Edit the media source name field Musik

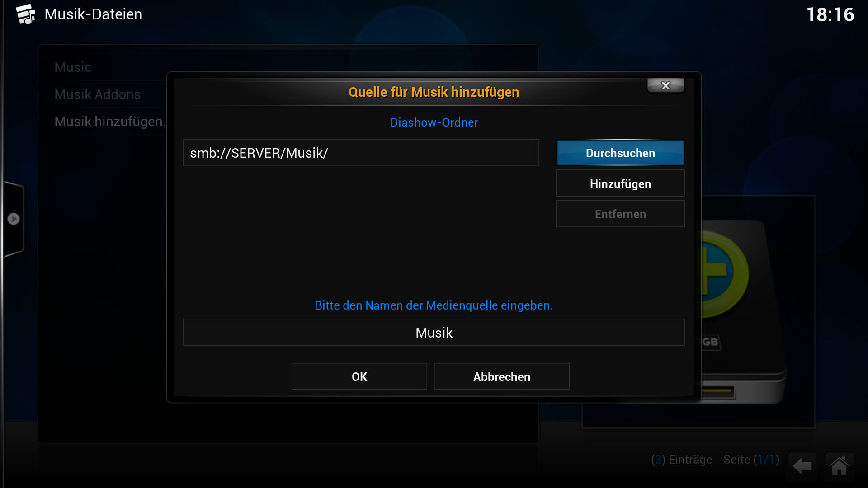434,333
